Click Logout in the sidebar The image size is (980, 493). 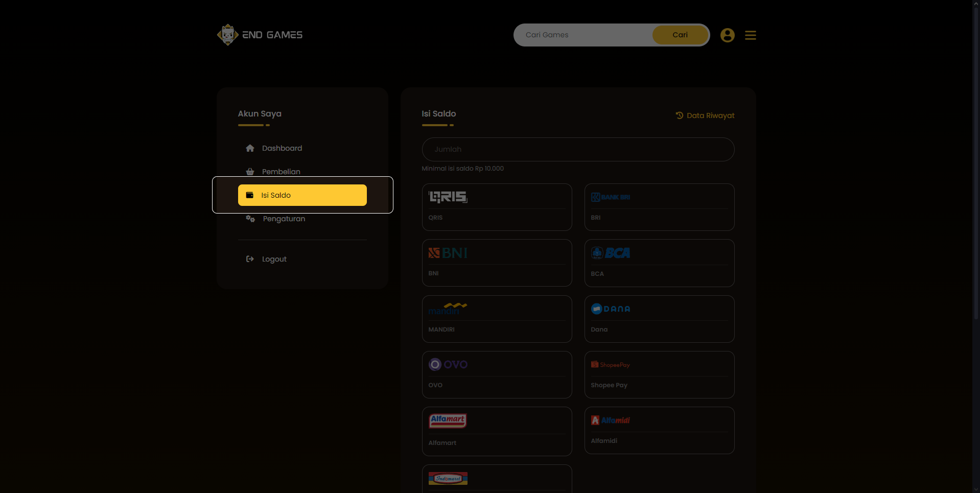[302, 259]
